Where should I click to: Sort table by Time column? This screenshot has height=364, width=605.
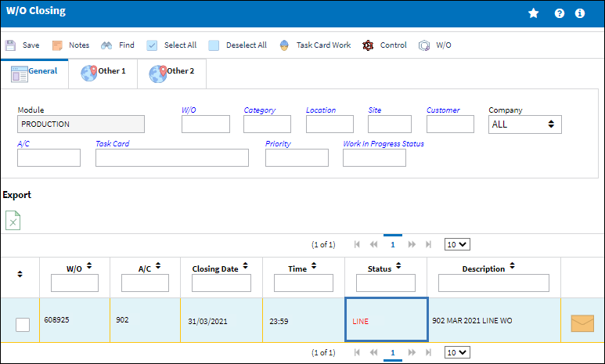pos(314,265)
